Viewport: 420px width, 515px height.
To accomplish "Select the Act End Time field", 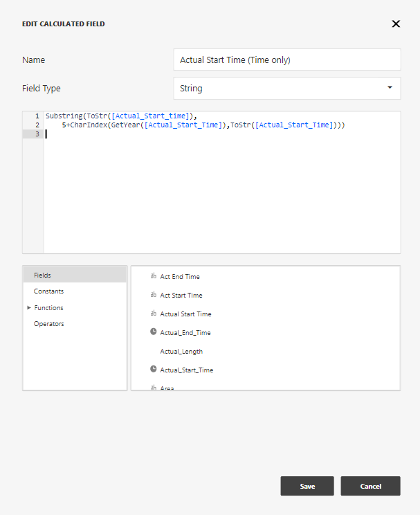I will (x=180, y=277).
